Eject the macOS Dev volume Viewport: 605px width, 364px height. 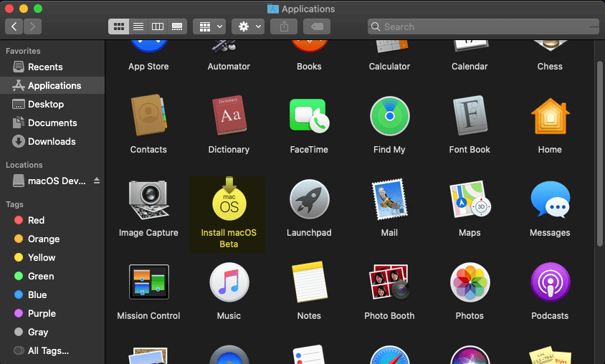(x=97, y=181)
